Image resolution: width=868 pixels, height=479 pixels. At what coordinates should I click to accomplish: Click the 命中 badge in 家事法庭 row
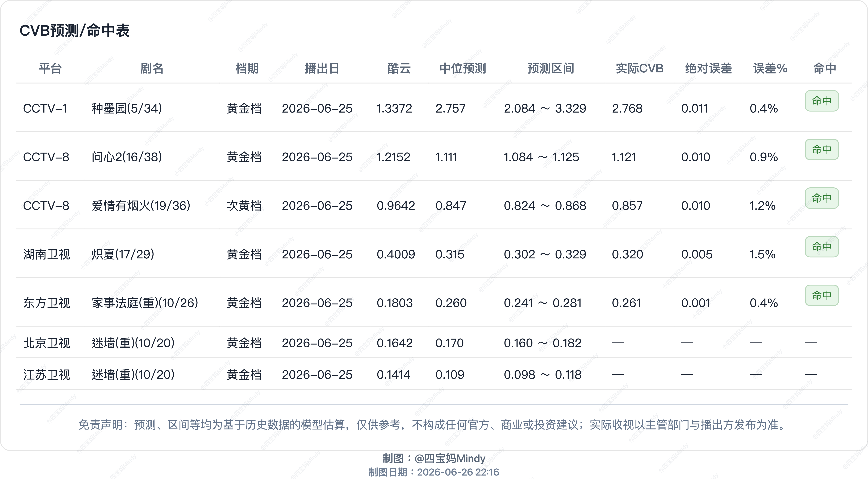click(822, 295)
